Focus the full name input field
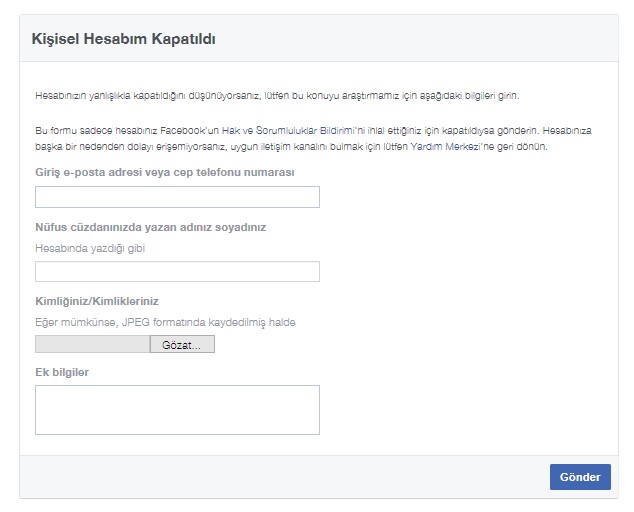634x512 pixels. pyautogui.click(x=177, y=271)
